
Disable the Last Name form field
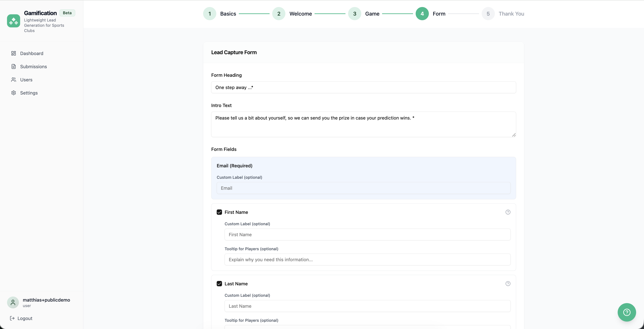point(219,284)
